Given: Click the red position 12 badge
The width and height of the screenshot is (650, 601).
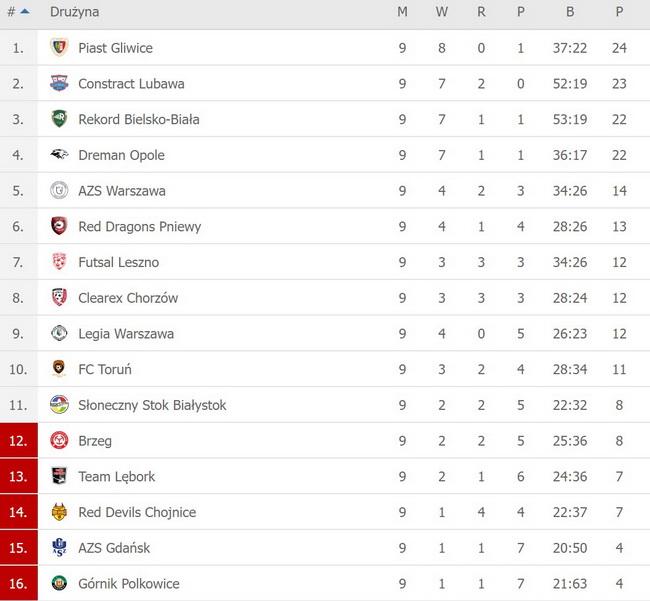Looking at the screenshot, I should (x=19, y=441).
